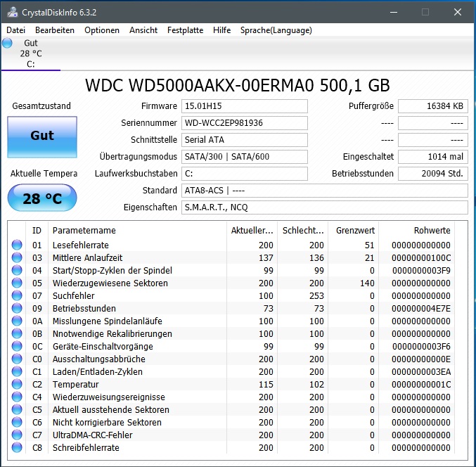Select the UltraDMA-CRC-Fehler parameter name
The width and height of the screenshot is (476, 467).
click(93, 435)
